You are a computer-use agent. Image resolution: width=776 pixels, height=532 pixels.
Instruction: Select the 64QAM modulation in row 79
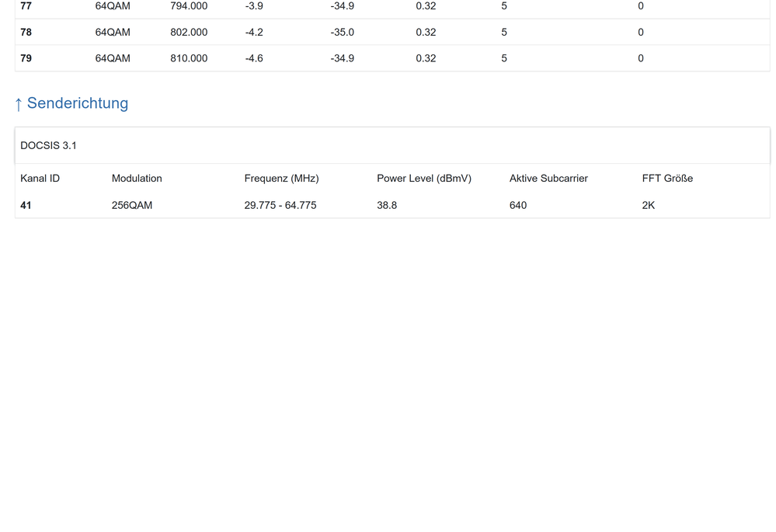pyautogui.click(x=113, y=58)
